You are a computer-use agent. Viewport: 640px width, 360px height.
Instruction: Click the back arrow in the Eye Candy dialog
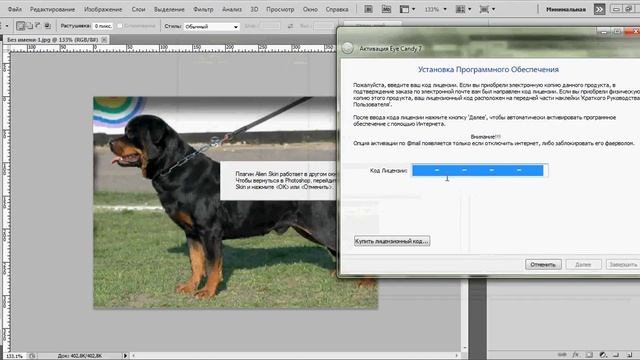pos(348,48)
